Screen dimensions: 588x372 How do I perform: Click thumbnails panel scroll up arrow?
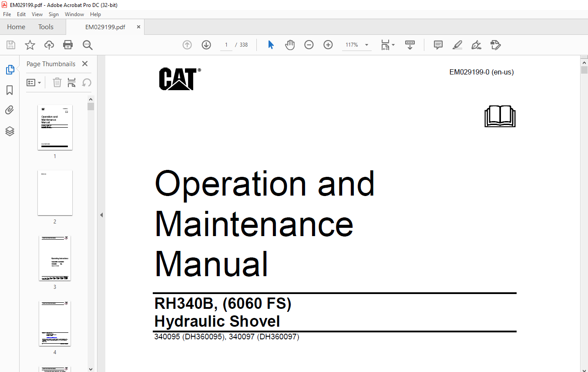click(91, 99)
